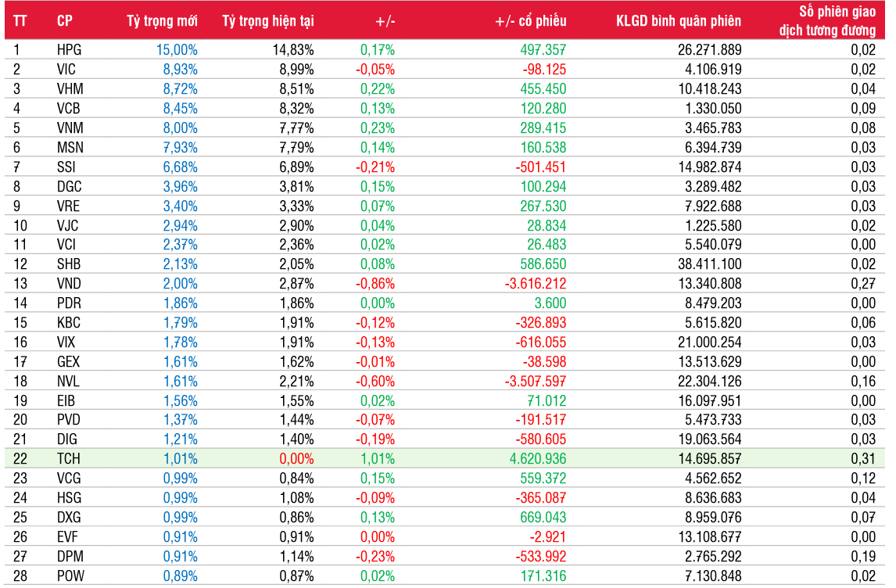Select the VHM ticker cell
This screenshot has height=588, width=896.
(70, 89)
